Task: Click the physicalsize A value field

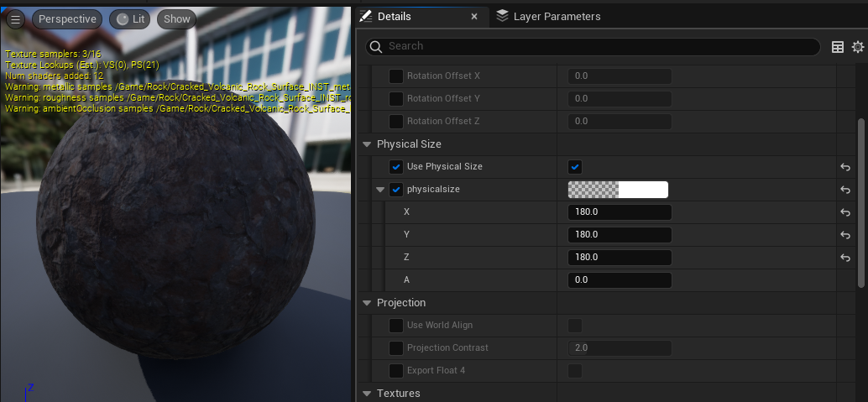Action: point(620,280)
